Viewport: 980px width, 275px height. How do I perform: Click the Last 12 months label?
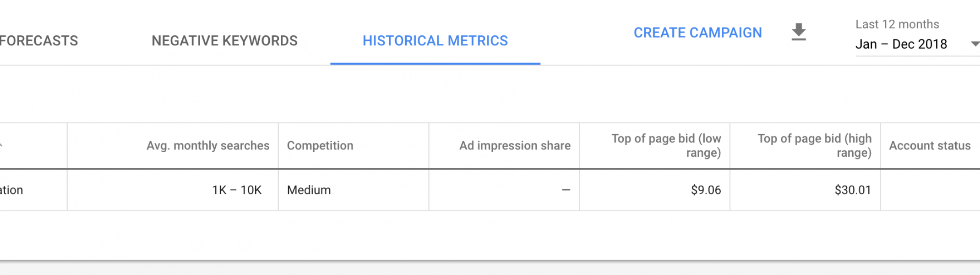897,24
